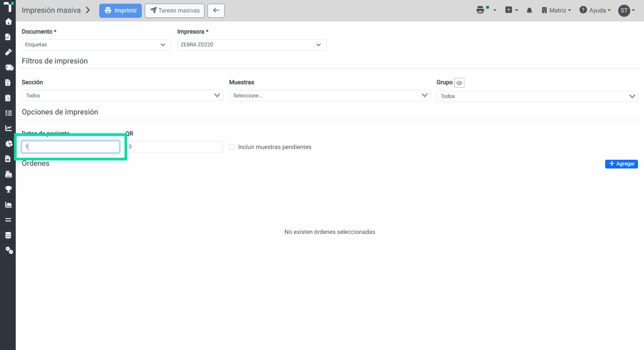Screen dimensions: 644x350
Task: Click the trophy icon in the sidebar
Action: [8, 189]
